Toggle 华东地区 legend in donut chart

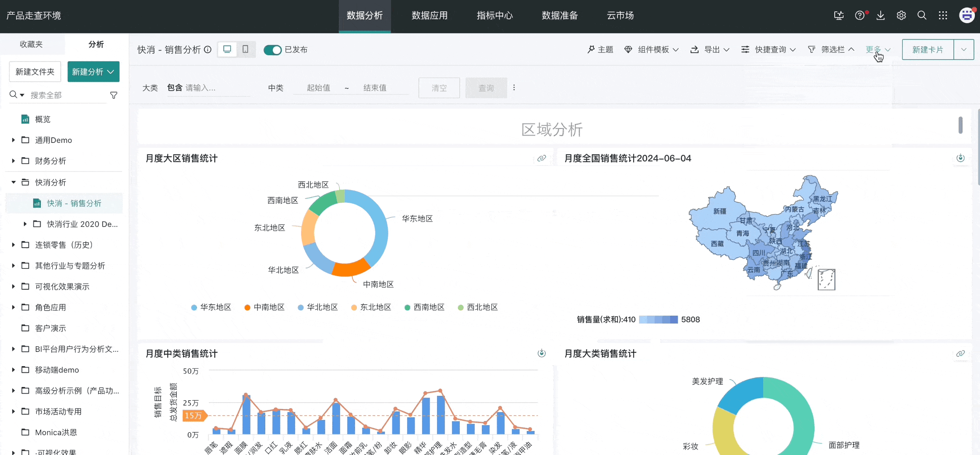[211, 307]
